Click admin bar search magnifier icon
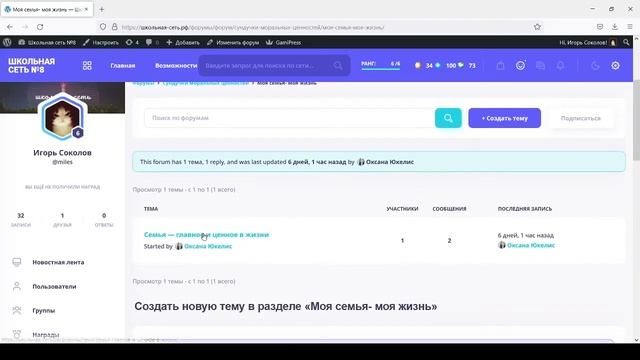 point(626,42)
